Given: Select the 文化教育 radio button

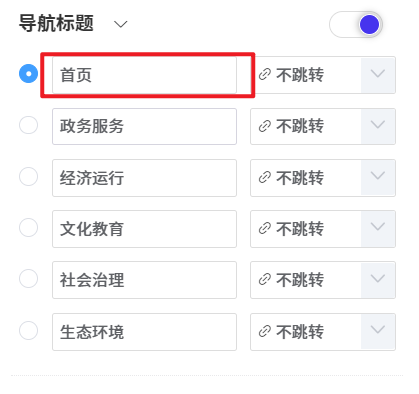Looking at the screenshot, I should click(x=28, y=228).
